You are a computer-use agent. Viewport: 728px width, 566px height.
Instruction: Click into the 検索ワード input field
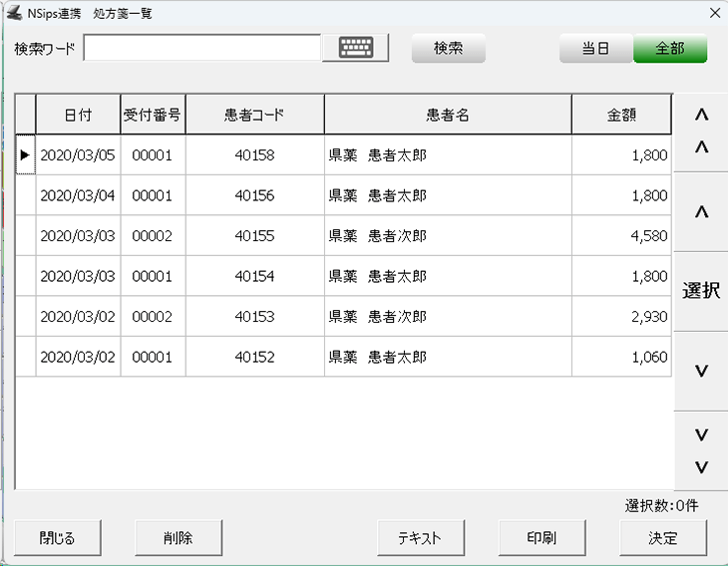click(x=201, y=48)
